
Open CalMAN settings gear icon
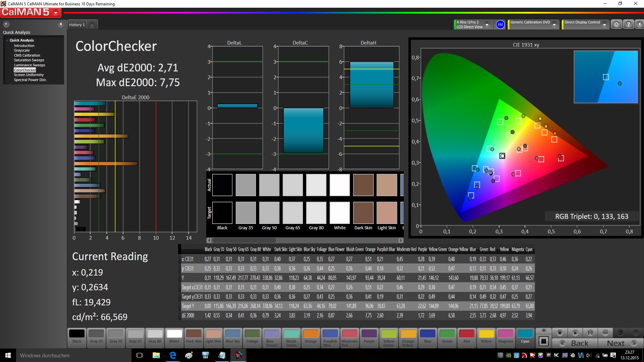click(x=616, y=24)
